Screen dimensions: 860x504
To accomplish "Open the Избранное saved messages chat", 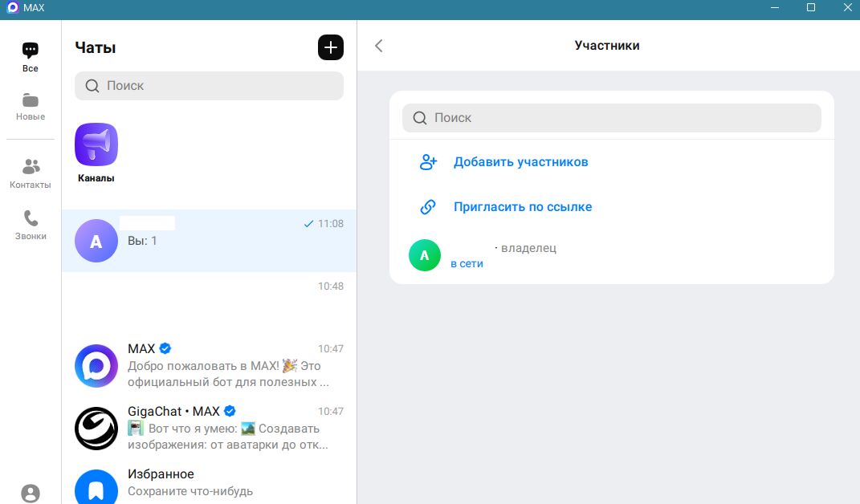I will [209, 482].
